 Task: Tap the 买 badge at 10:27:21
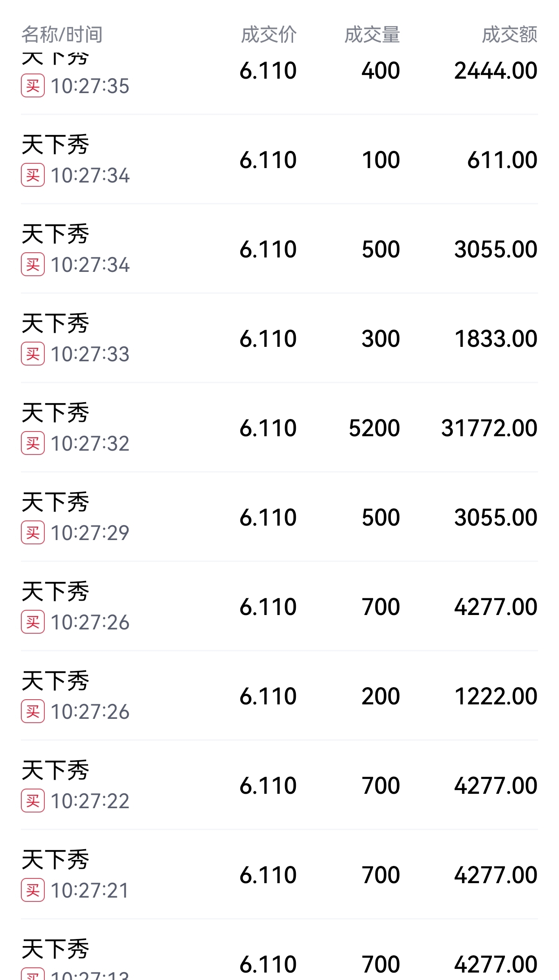[x=33, y=891]
